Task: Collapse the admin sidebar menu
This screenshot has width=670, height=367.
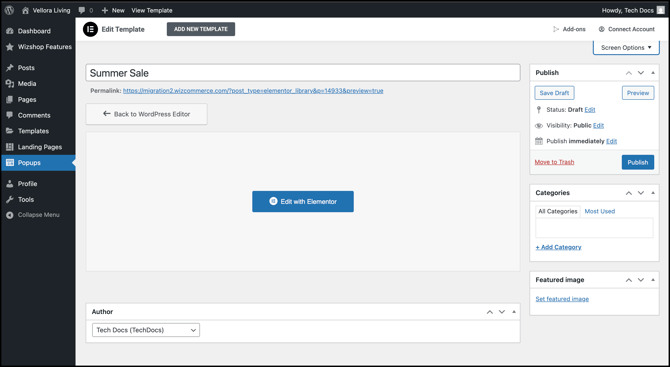Action: point(38,214)
